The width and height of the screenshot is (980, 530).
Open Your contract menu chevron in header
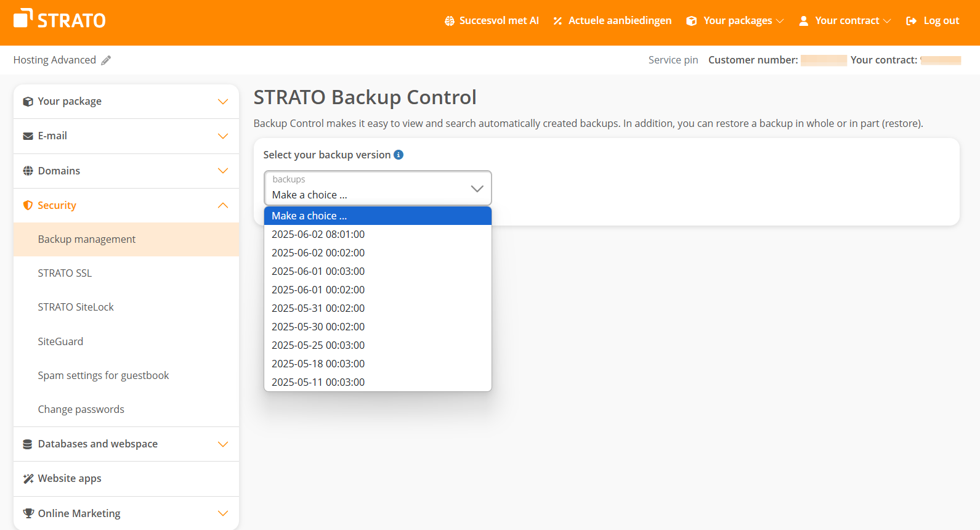[887, 21]
